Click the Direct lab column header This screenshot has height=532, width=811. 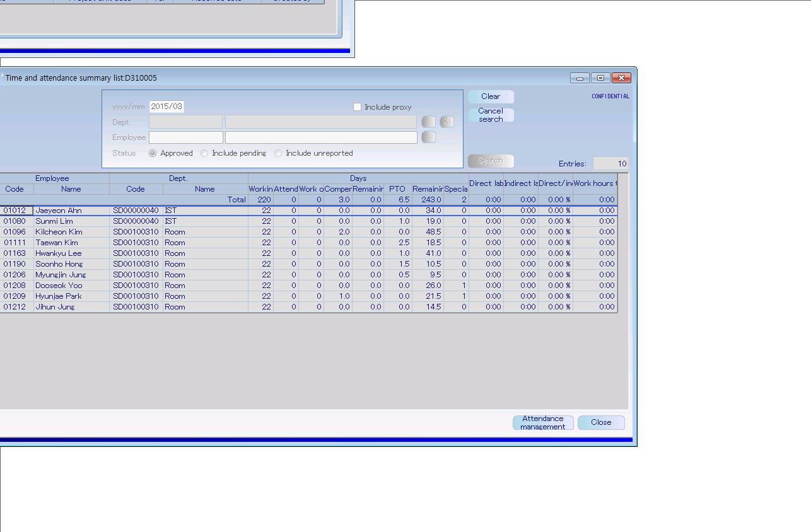point(486,183)
